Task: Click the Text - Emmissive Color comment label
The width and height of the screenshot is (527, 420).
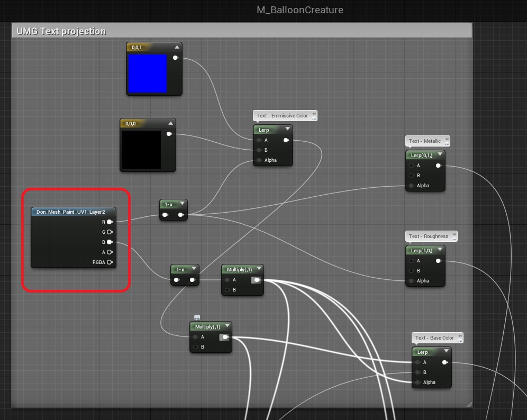Action: [281, 116]
